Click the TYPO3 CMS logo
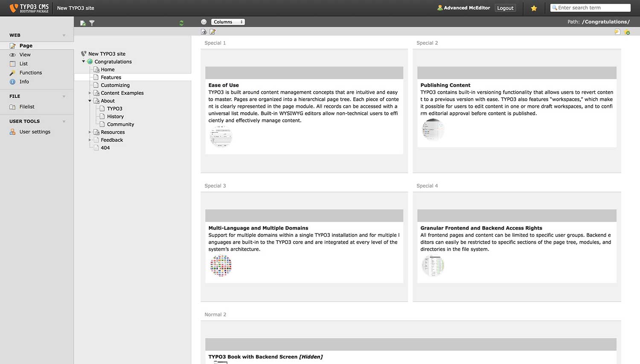The height and width of the screenshot is (364, 640). [29, 8]
